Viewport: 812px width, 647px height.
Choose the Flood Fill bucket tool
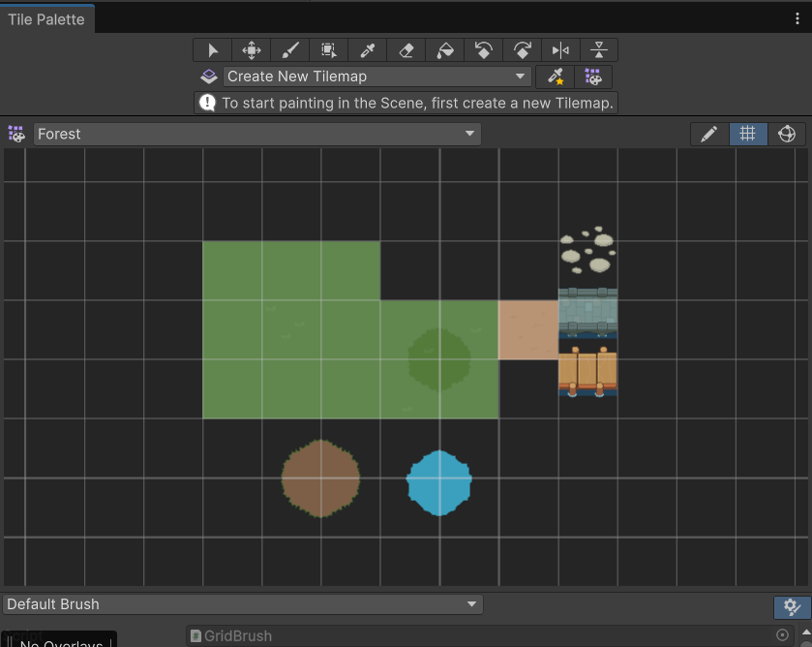445,50
